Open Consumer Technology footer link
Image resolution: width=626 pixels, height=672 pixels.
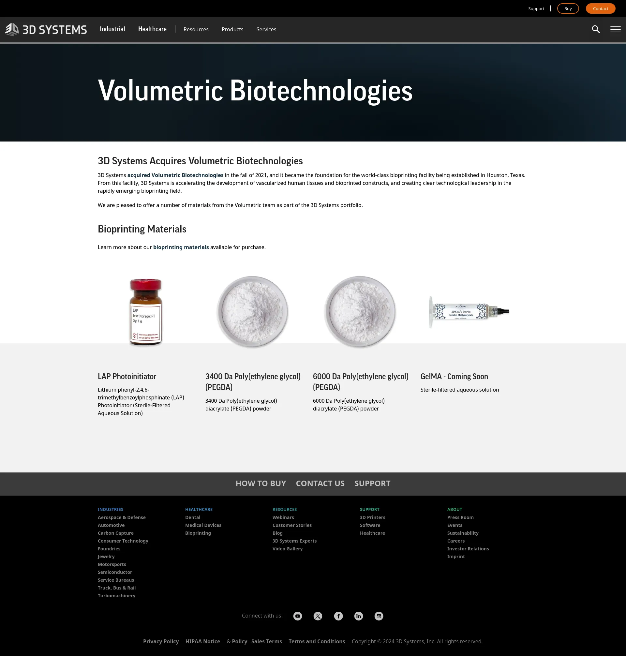pos(123,541)
